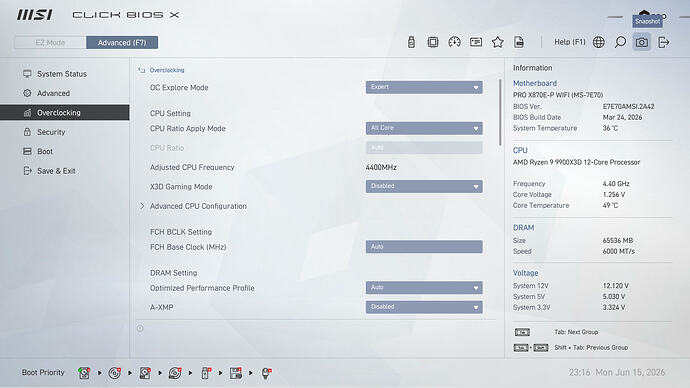Click the FCH BCLK Setting section label

181,232
